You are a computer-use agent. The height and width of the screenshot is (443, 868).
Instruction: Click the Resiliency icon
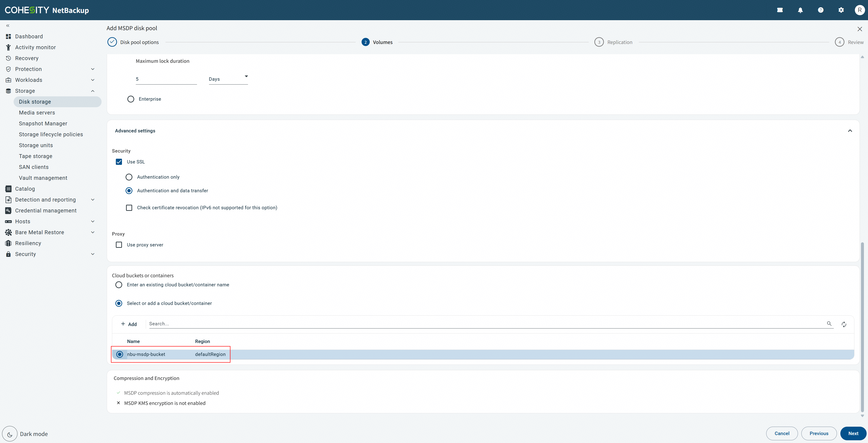tap(8, 243)
